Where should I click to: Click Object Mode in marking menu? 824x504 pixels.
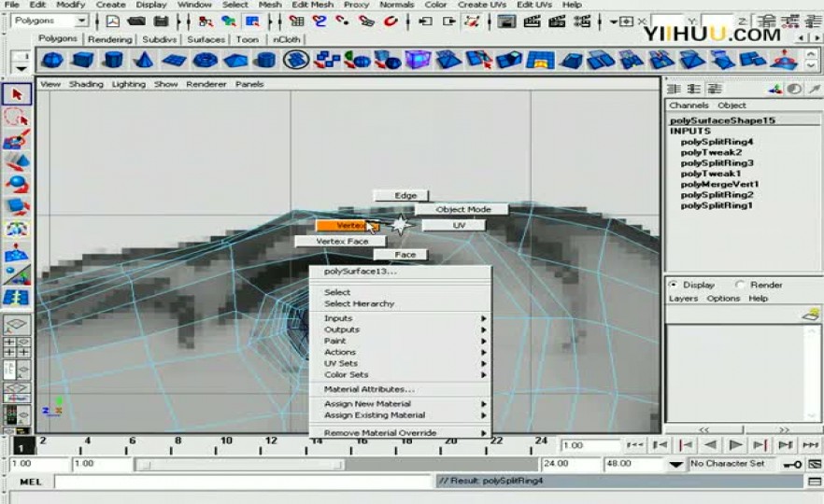(463, 209)
